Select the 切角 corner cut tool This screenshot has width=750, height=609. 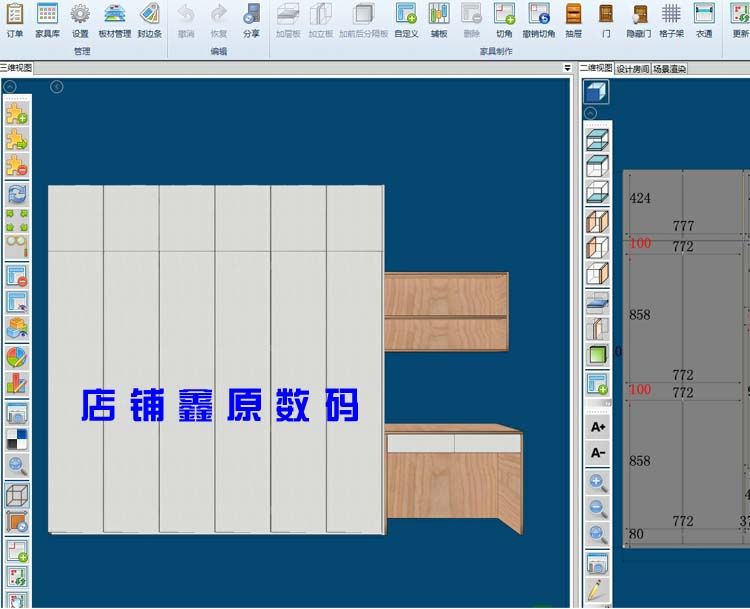504,19
